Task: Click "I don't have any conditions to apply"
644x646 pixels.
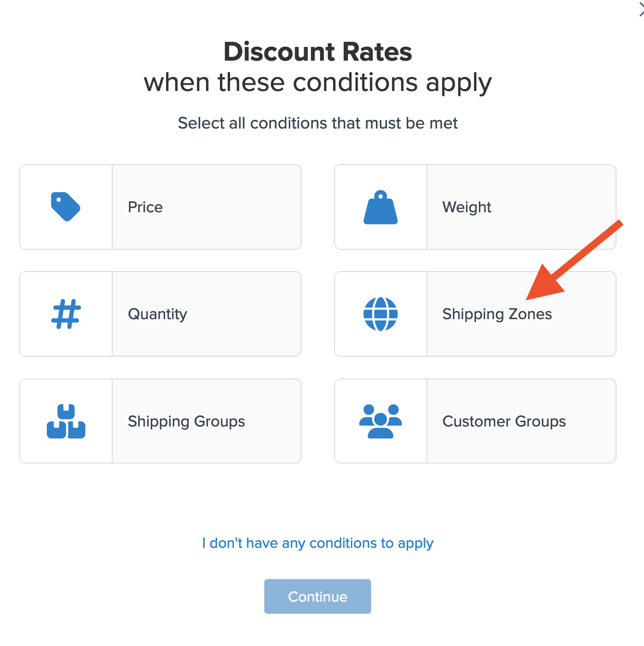Action: [318, 543]
